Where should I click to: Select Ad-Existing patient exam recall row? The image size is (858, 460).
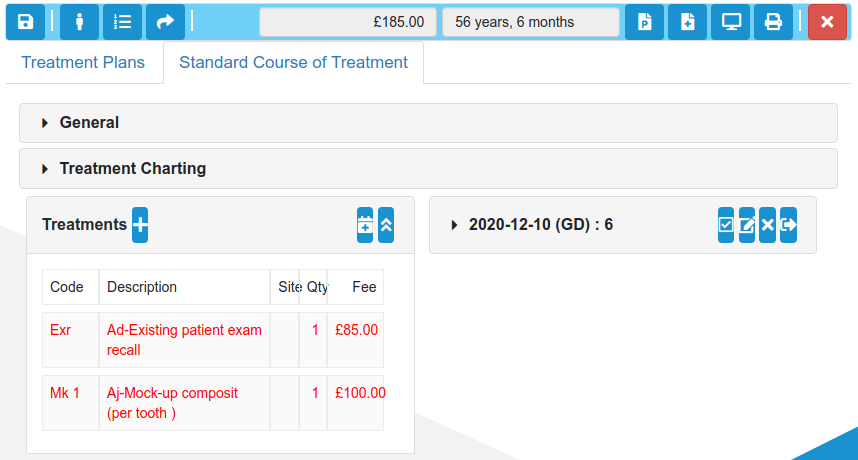pos(213,340)
